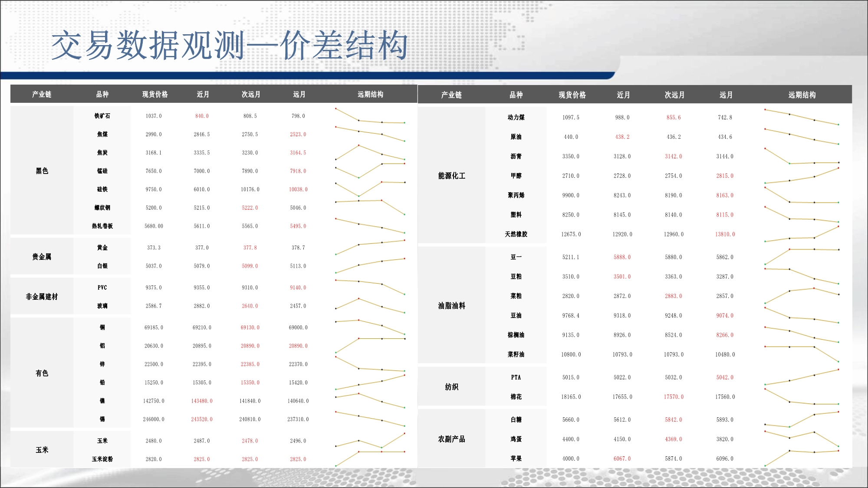This screenshot has height=488, width=868.
Task: Click the 棕榈油 product label
Action: point(516,334)
